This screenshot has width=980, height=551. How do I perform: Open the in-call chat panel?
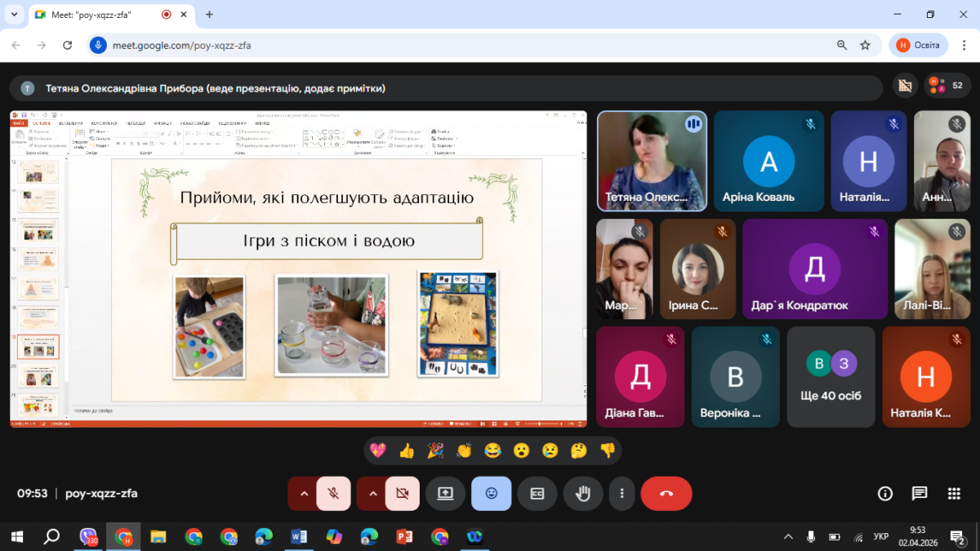coord(920,493)
